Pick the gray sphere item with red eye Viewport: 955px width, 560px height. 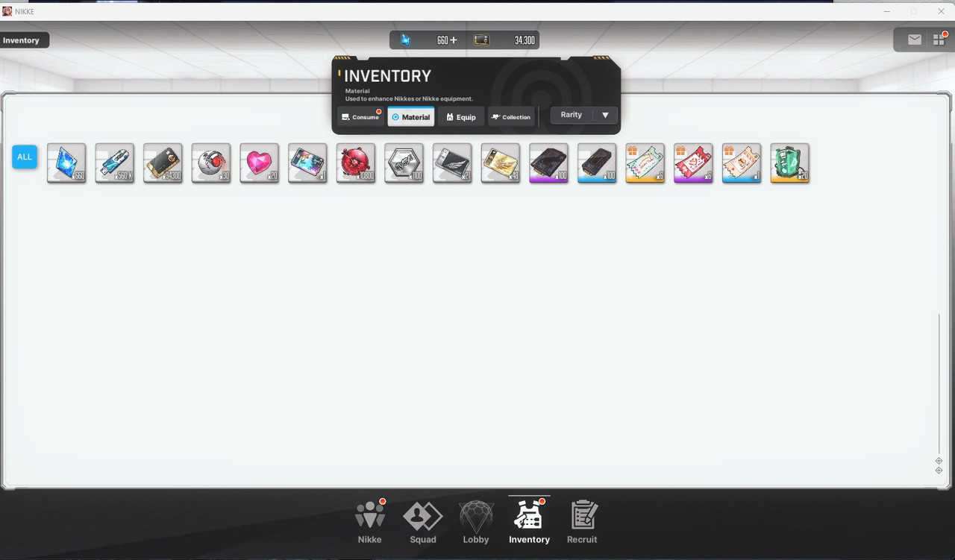(211, 163)
